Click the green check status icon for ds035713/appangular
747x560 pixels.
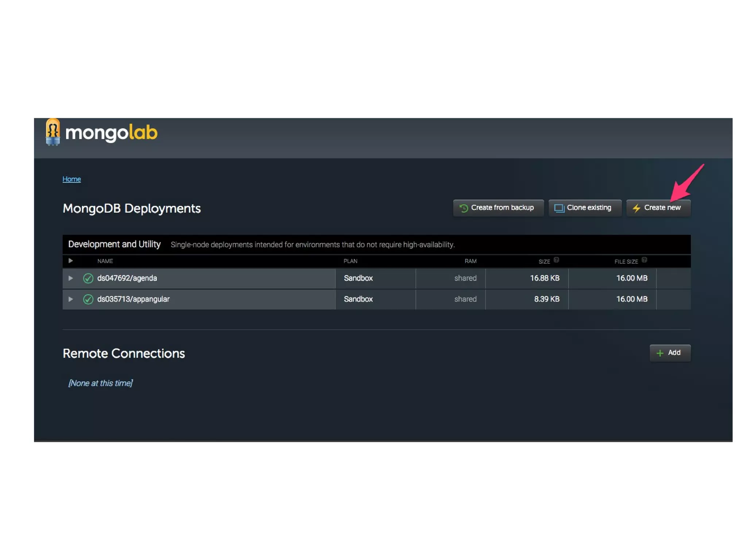click(x=88, y=299)
